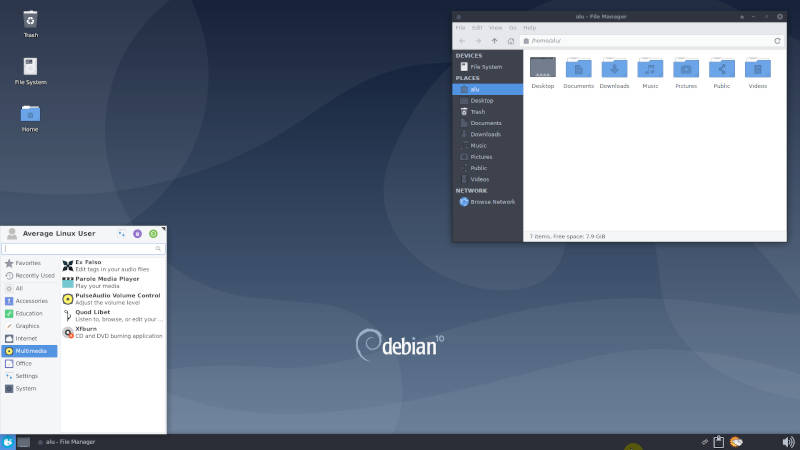Select File System under Devices
Viewport: 800px width, 450px height.
point(487,67)
